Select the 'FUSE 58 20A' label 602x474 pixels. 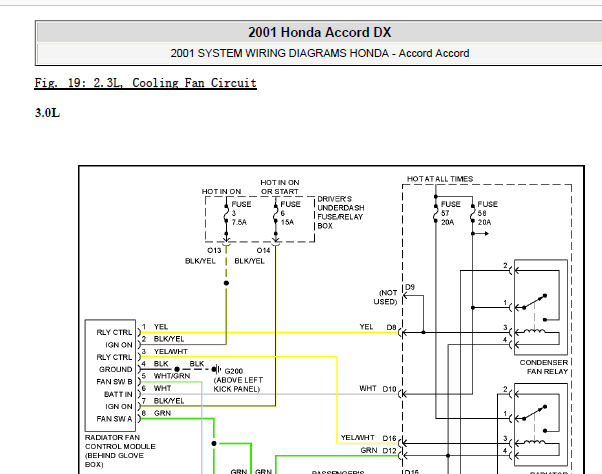(487, 213)
